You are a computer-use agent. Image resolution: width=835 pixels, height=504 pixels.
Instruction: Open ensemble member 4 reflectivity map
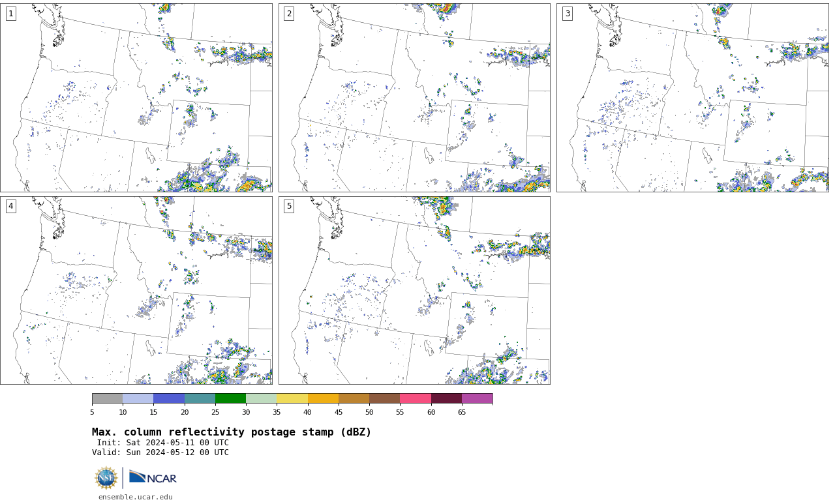pos(136,290)
